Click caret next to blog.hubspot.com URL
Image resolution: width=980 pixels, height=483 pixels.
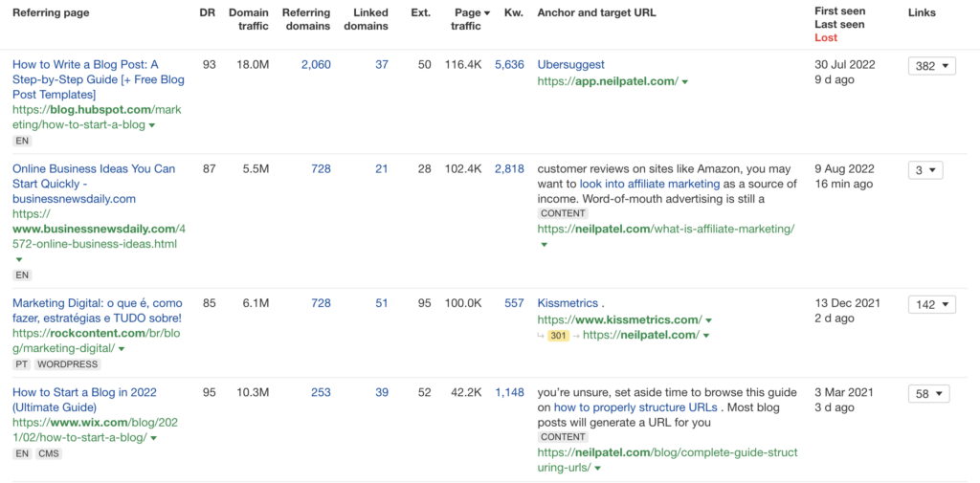pyautogui.click(x=152, y=125)
